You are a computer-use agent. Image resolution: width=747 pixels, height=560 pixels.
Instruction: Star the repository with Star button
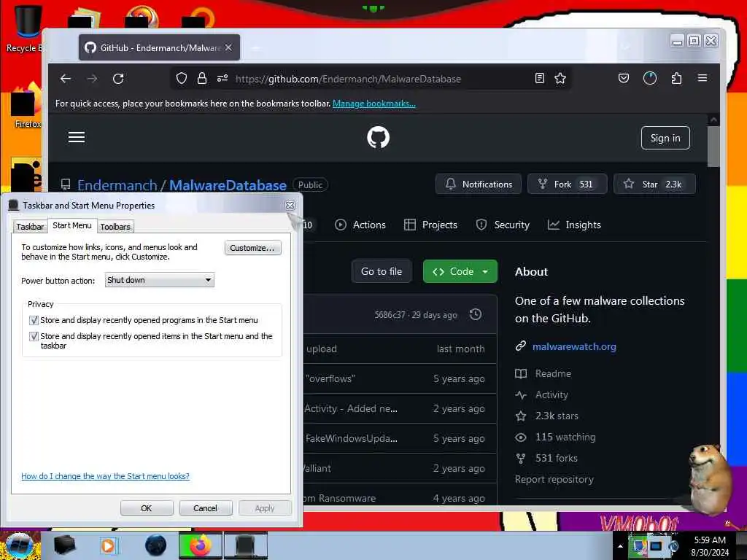click(x=654, y=184)
